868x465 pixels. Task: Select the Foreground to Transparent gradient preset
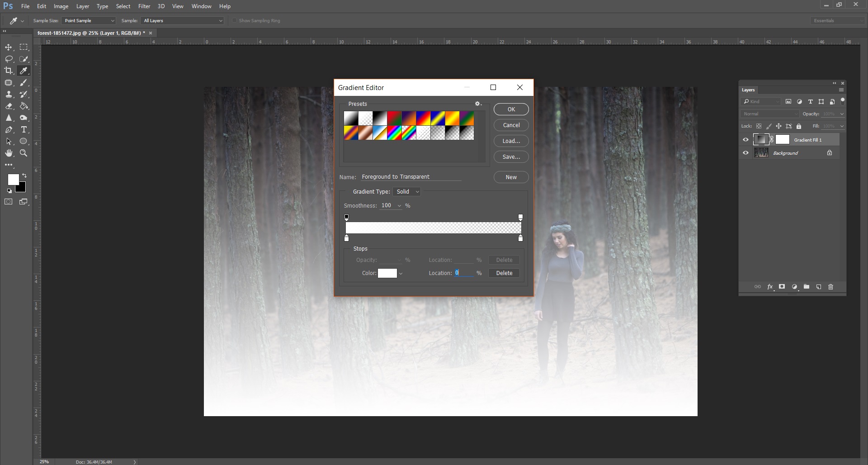pyautogui.click(x=365, y=118)
